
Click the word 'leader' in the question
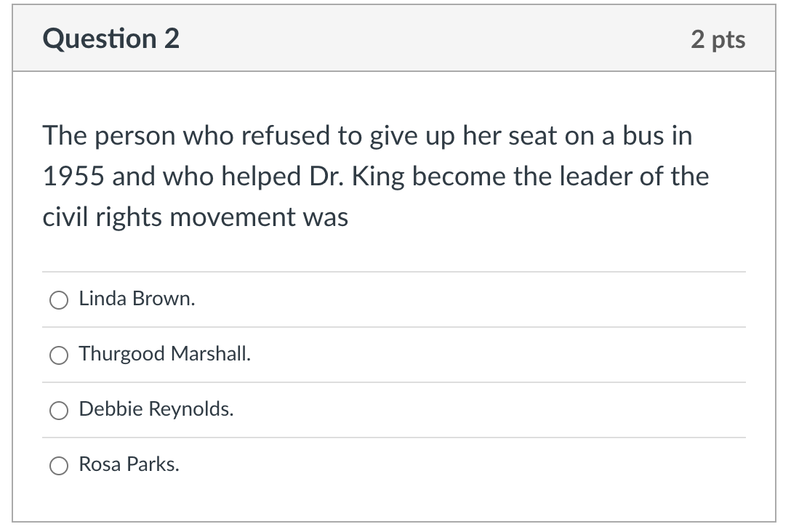point(596,177)
